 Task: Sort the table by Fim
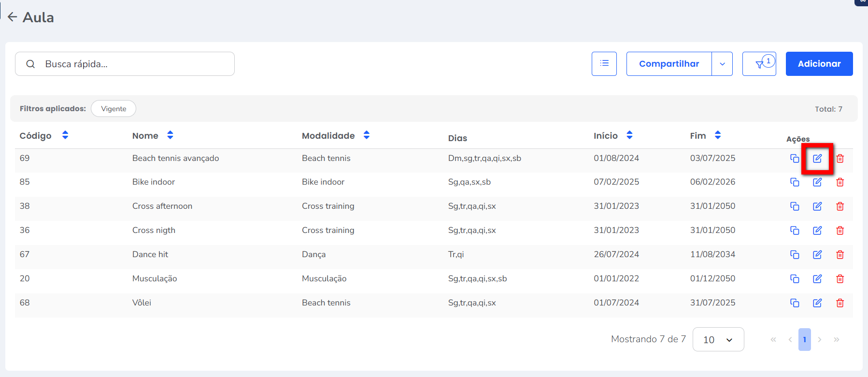tap(718, 135)
